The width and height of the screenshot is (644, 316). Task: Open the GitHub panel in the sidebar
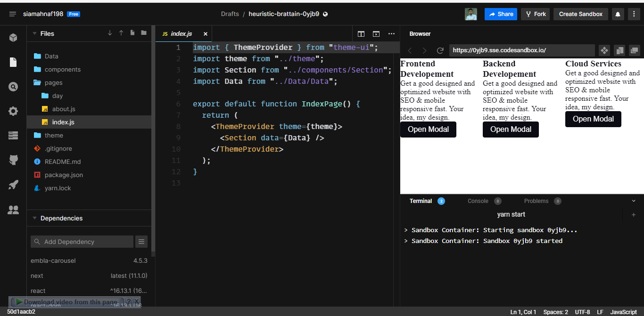pyautogui.click(x=13, y=160)
